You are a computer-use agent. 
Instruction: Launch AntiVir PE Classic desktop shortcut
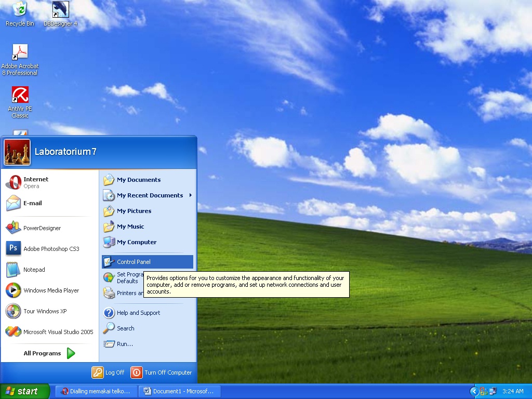(x=20, y=102)
